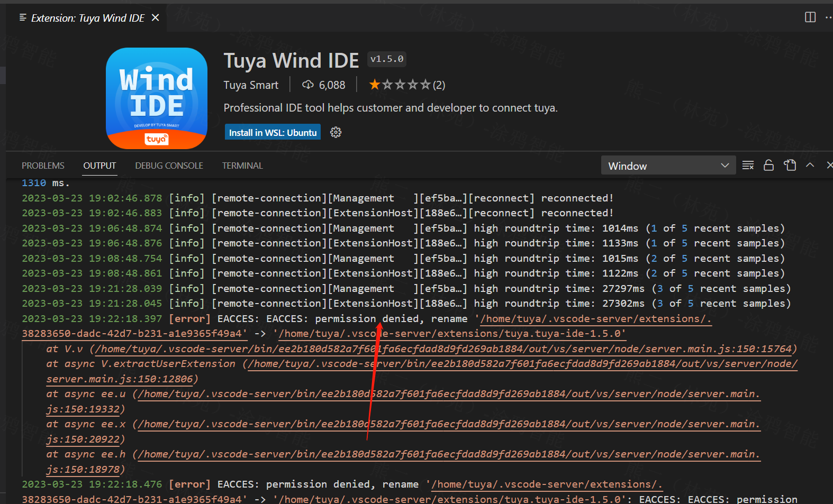This screenshot has width=833, height=504.
Task: Maximize the panel with the chevron-up icon
Action: 810,165
